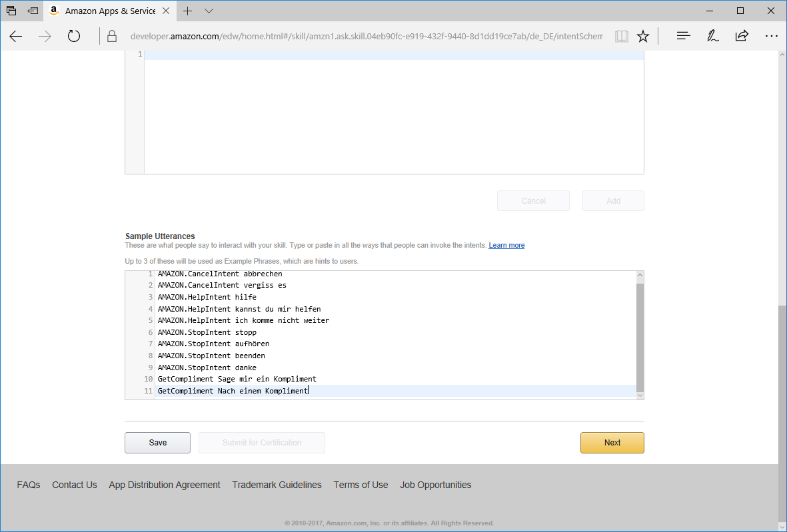Screen dimensions: 787x532
Task: Expand the tab list chevron
Action: point(209,11)
